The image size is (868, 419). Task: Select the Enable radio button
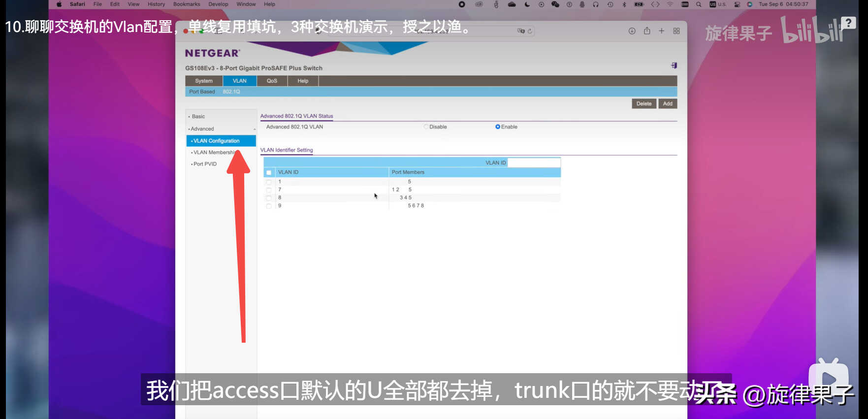click(x=498, y=127)
